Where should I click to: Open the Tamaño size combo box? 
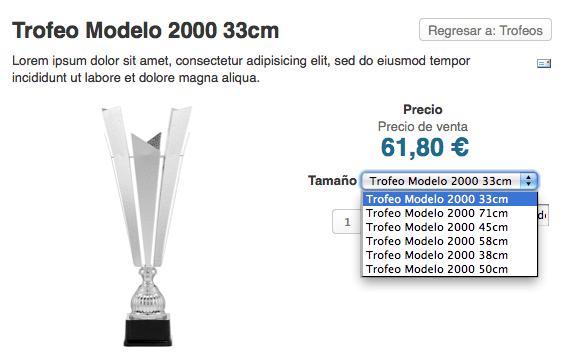pyautogui.click(x=450, y=181)
